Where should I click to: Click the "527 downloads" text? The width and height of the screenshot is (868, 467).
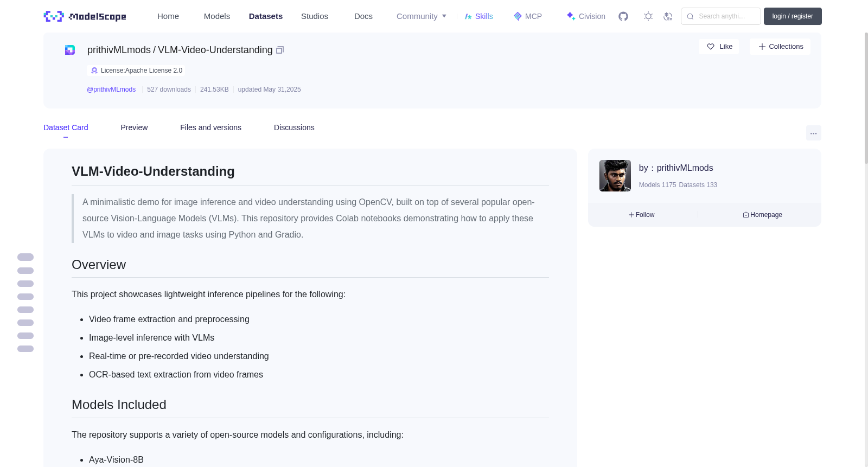(x=169, y=89)
